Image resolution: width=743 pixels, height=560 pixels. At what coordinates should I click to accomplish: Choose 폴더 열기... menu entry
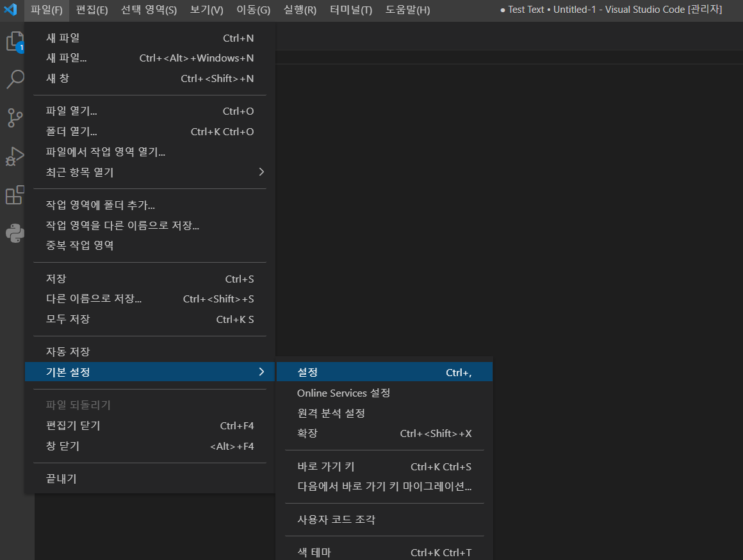150,131
